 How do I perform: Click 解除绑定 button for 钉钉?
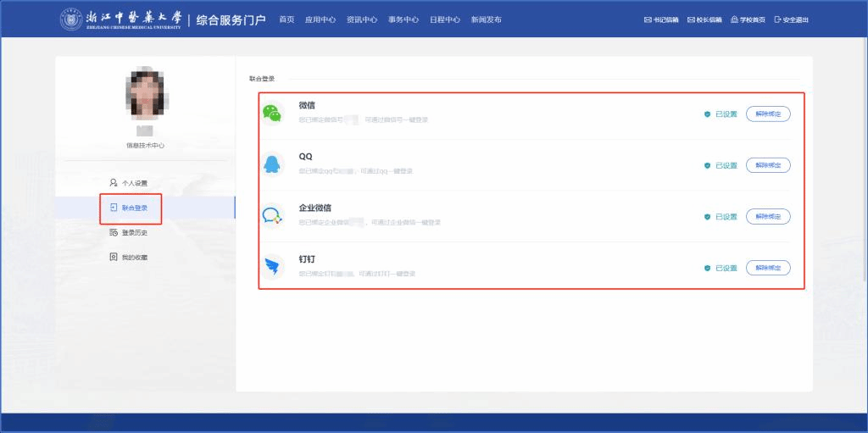coord(768,268)
